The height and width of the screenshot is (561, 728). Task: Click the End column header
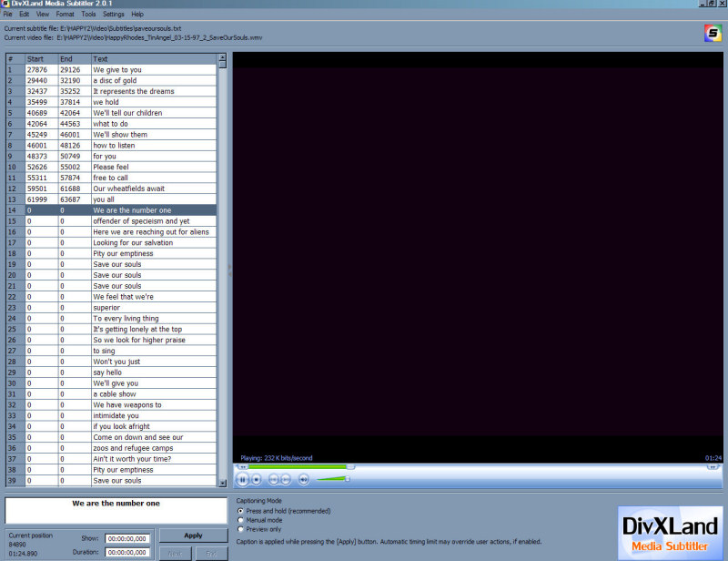[75, 59]
